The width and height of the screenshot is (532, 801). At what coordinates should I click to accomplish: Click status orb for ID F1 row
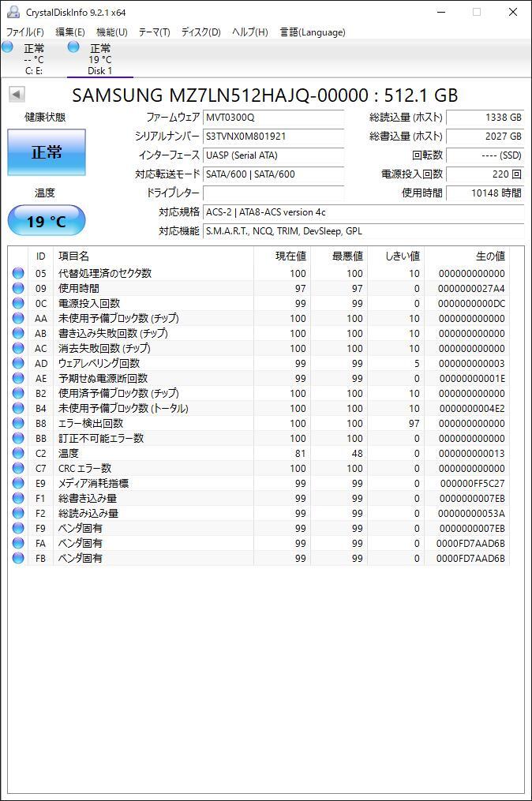click(18, 498)
